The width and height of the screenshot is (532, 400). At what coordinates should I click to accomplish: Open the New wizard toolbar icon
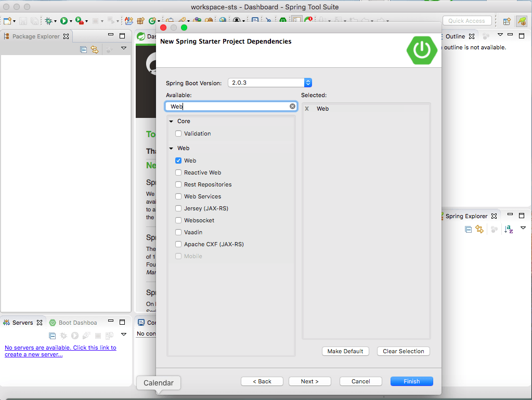7,21
